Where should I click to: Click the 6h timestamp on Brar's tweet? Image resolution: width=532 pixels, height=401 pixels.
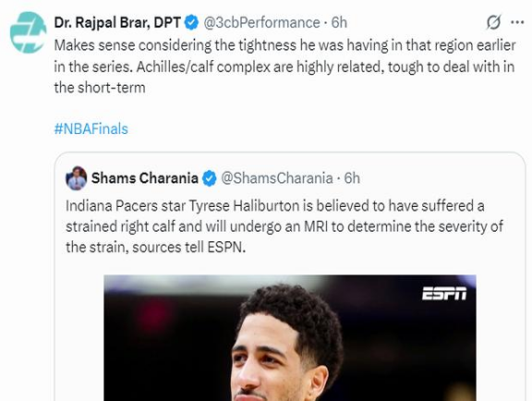tap(339, 23)
